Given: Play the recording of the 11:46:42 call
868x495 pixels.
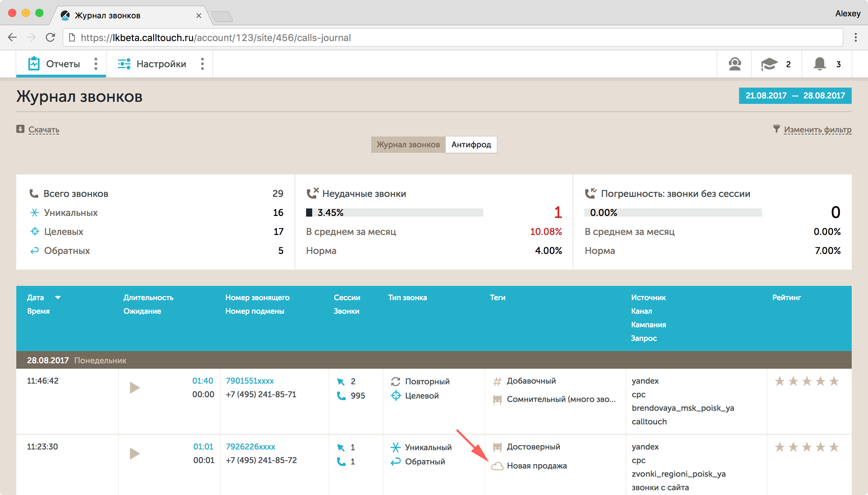Looking at the screenshot, I should 134,388.
